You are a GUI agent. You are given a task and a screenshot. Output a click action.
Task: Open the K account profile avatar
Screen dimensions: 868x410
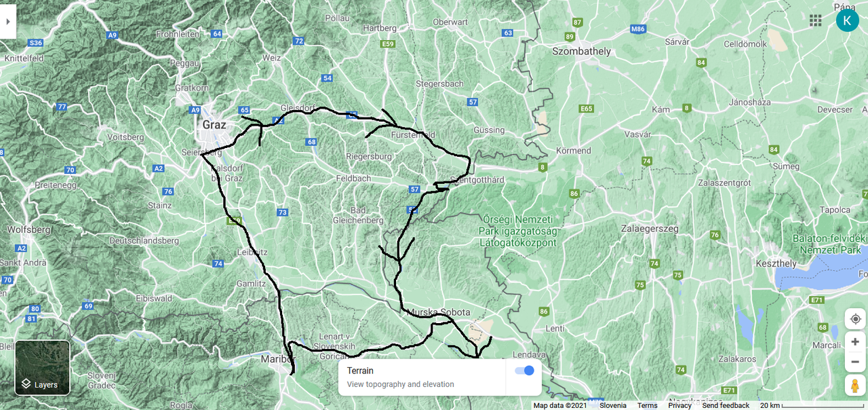[x=847, y=20]
